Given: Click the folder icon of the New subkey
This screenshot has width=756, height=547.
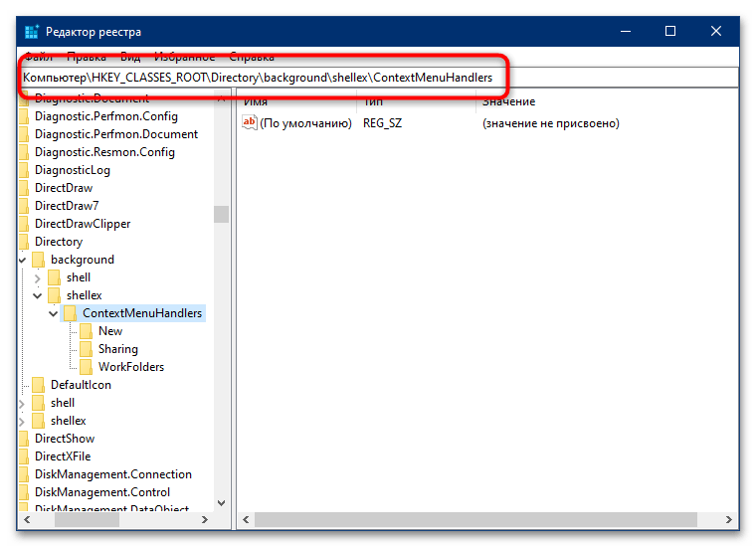Looking at the screenshot, I should tap(86, 331).
